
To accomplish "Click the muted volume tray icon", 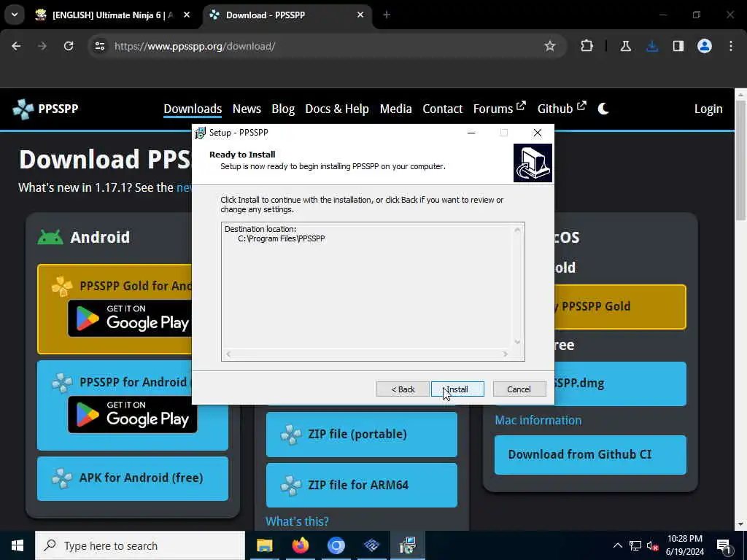I will (653, 545).
